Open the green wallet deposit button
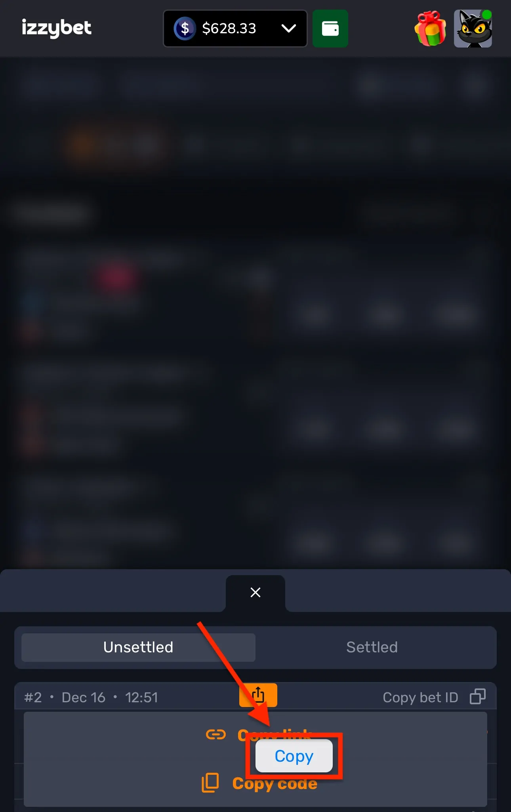 click(x=330, y=29)
